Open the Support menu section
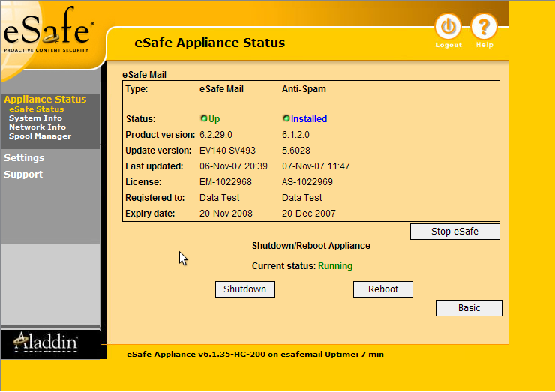555x392 pixels. click(x=23, y=175)
